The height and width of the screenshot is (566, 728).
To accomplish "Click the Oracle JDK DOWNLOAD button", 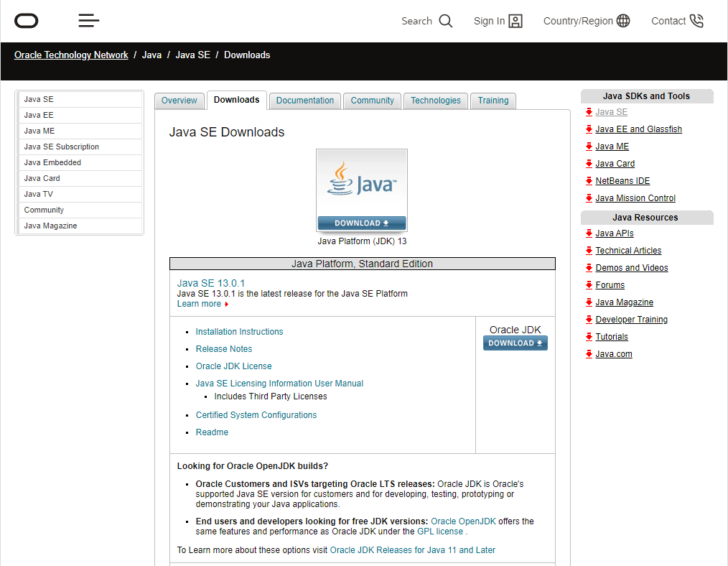I will 515,343.
